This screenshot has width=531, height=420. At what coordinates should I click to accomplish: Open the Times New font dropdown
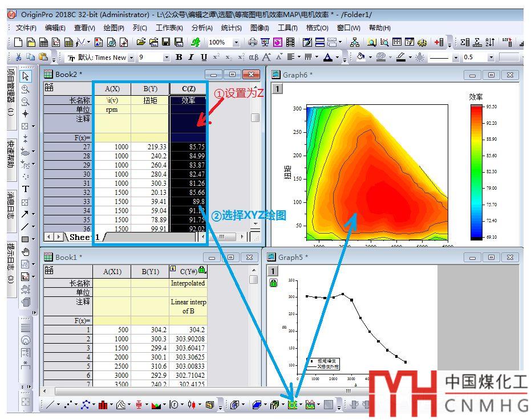coord(132,58)
